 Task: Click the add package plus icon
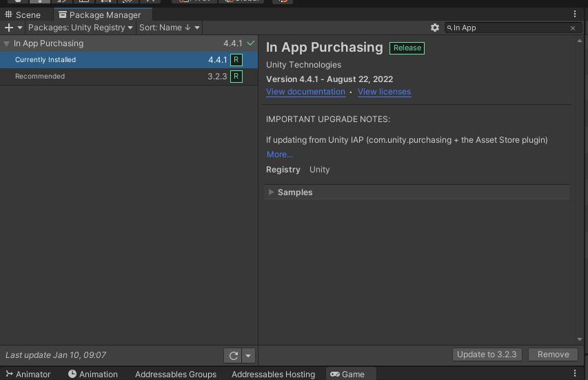coord(9,28)
